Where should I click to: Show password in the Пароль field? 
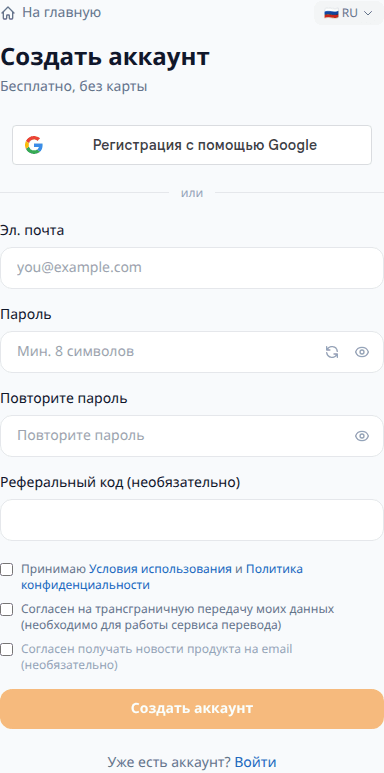(x=362, y=352)
